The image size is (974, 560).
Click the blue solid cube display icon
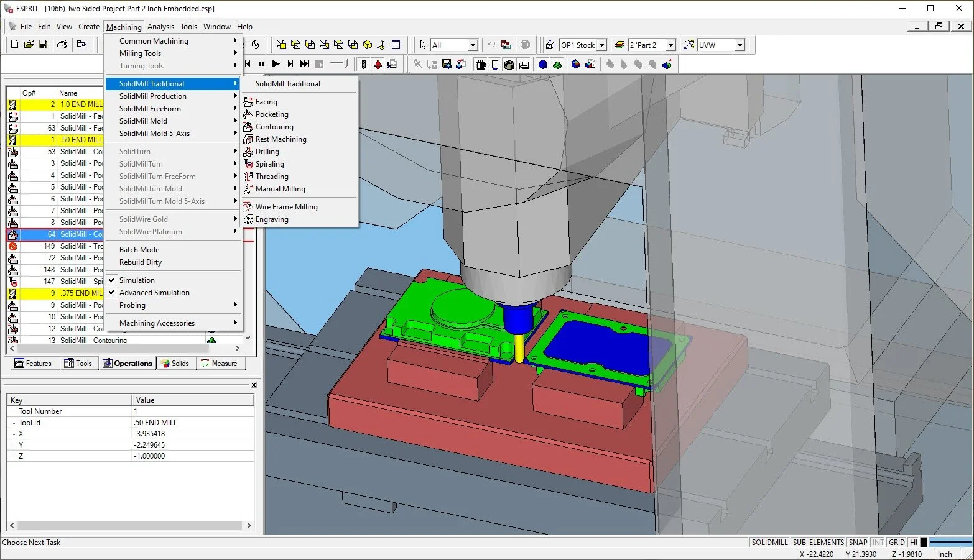point(543,64)
